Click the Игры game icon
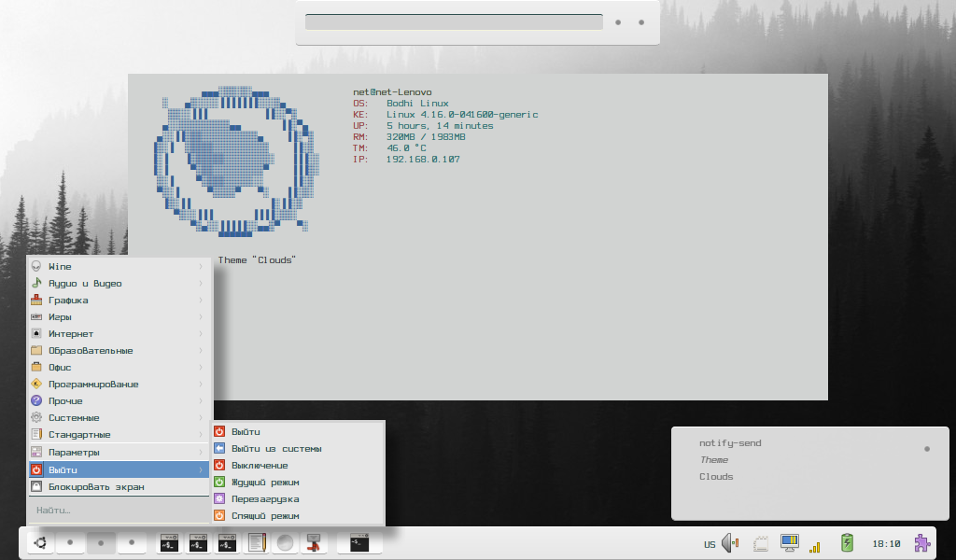Viewport: 956px width, 560px height. (36, 316)
